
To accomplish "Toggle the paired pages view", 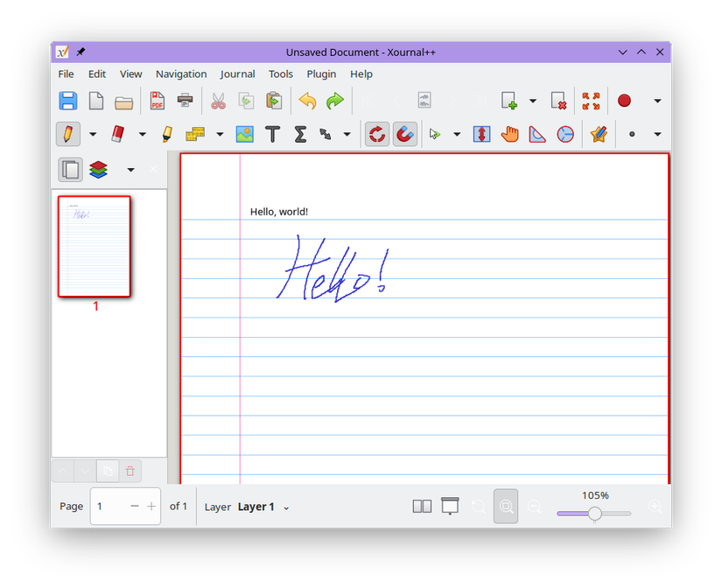I will click(x=422, y=506).
